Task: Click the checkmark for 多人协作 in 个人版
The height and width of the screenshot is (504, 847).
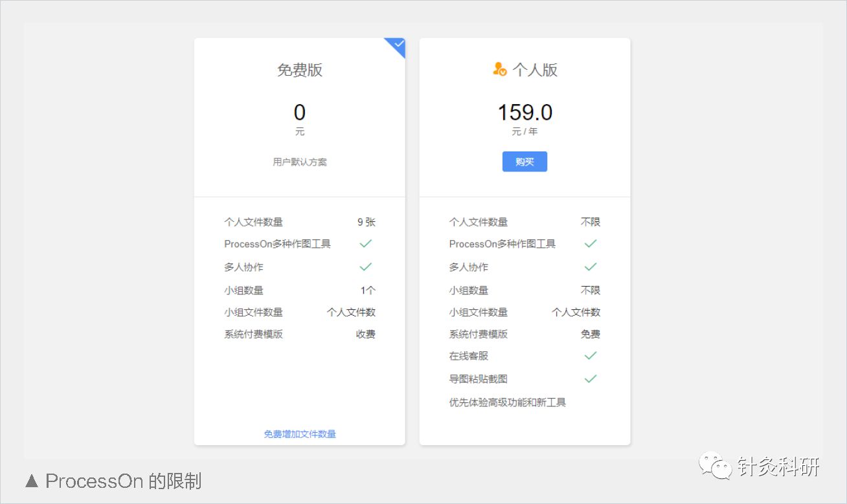Action: (591, 267)
